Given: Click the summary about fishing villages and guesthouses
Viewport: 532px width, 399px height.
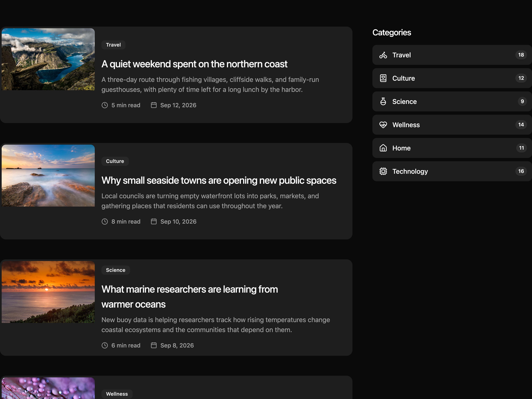Looking at the screenshot, I should pyautogui.click(x=210, y=84).
